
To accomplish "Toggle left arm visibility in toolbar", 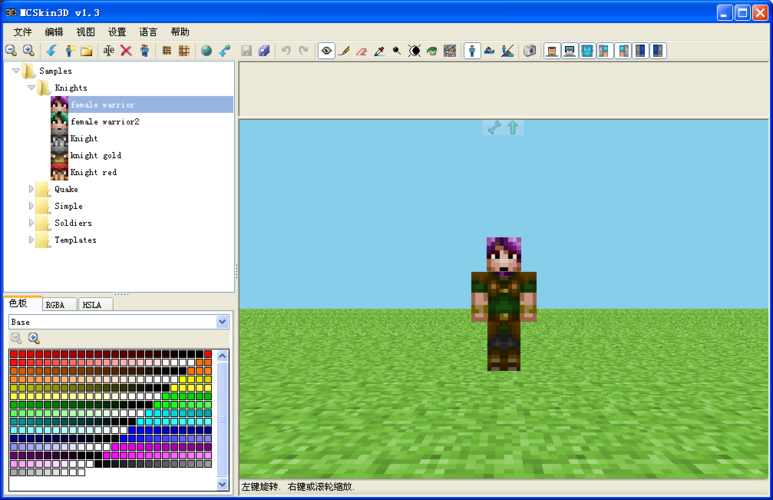I will click(x=605, y=50).
